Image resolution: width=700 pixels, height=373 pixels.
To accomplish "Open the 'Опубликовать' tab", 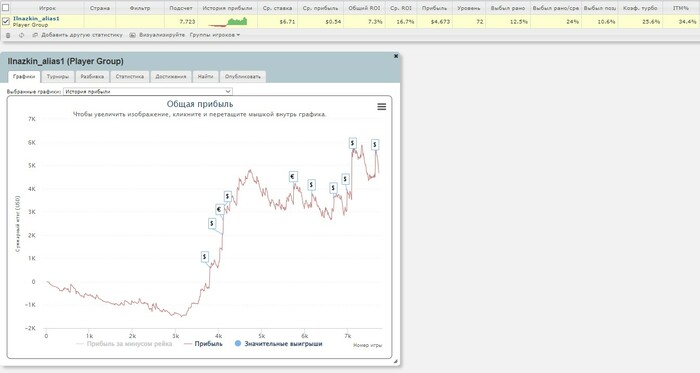I will tap(242, 77).
